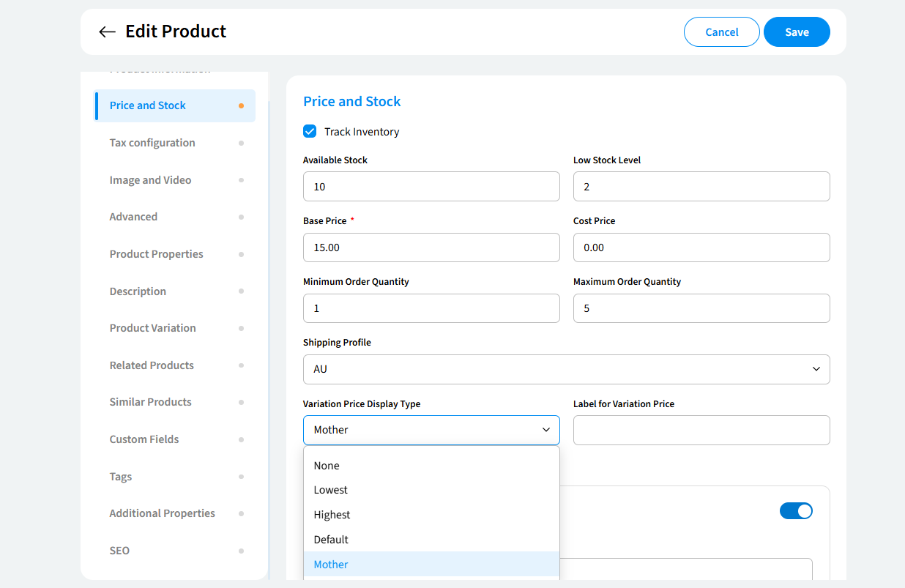This screenshot has width=905, height=588.
Task: Click the Cancel button
Action: click(x=721, y=32)
